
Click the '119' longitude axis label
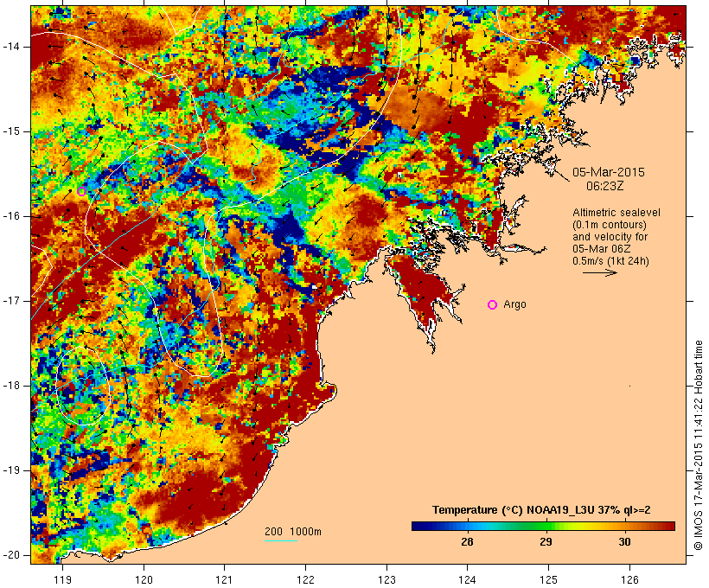pyautogui.click(x=62, y=579)
